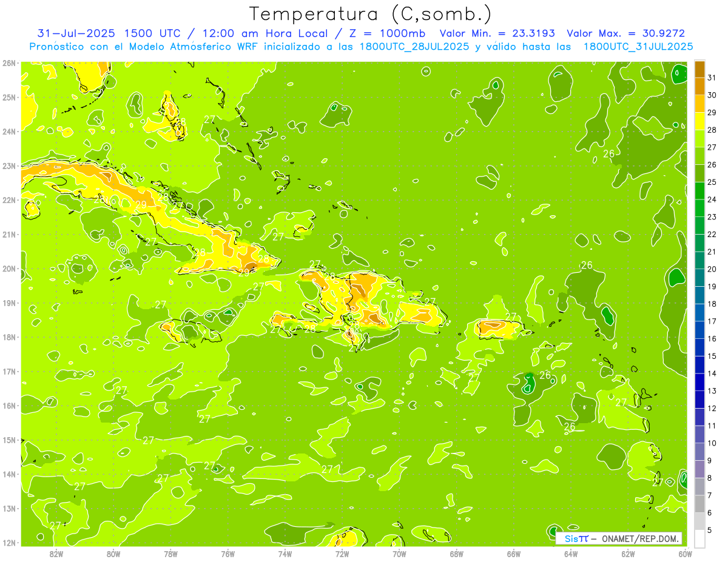Click the legend scale value 15
This screenshot has width=728, height=562.
coord(712,356)
